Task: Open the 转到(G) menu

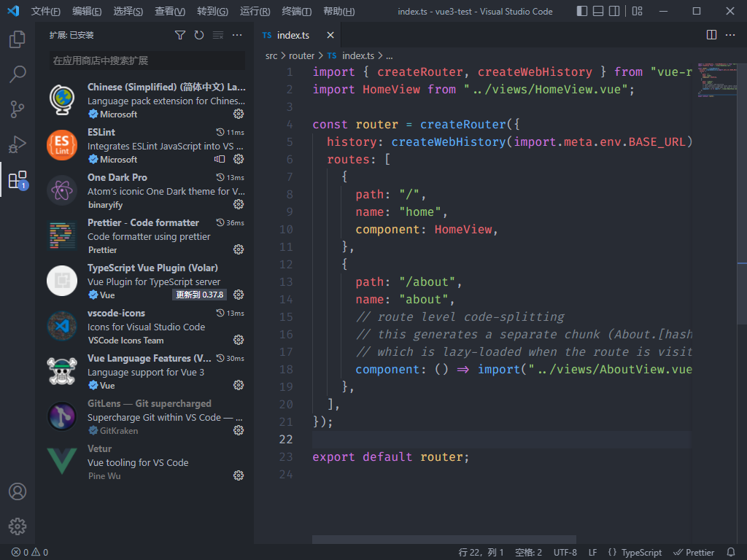Action: tap(212, 12)
